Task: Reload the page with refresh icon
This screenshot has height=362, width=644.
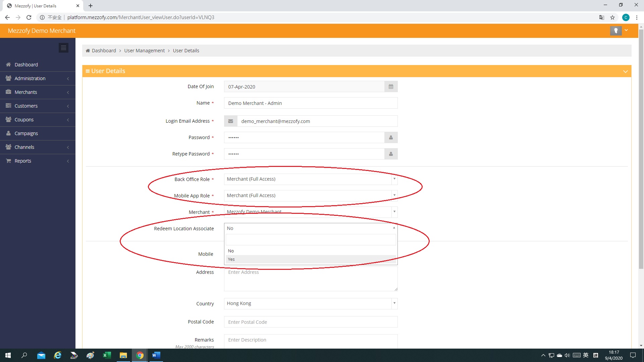Action: click(x=29, y=17)
